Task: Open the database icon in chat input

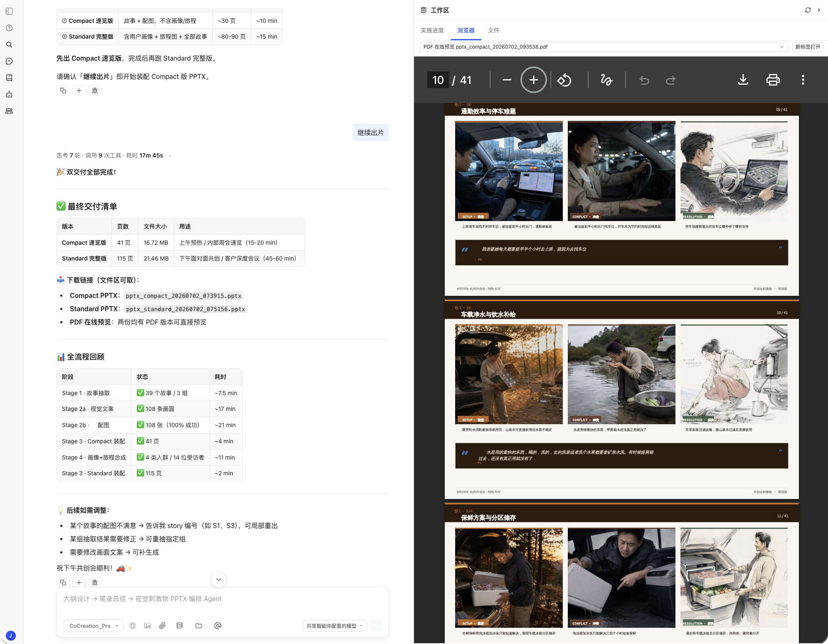Action: 180,626
